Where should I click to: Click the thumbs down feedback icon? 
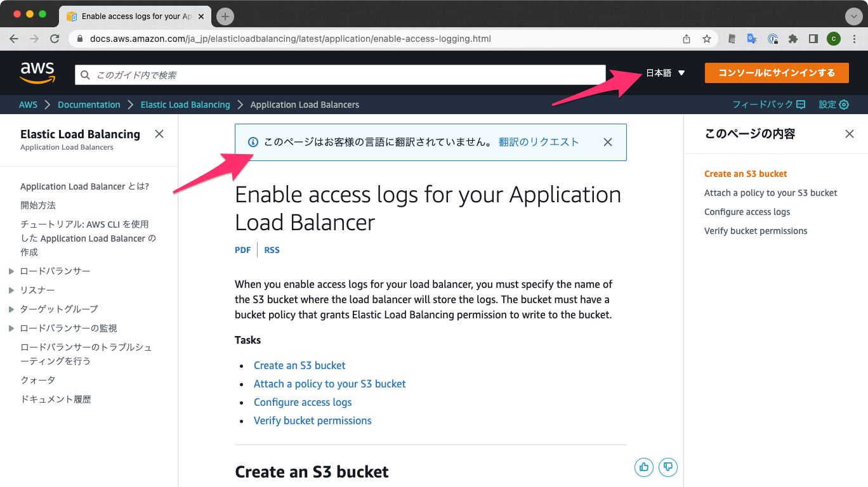(668, 467)
